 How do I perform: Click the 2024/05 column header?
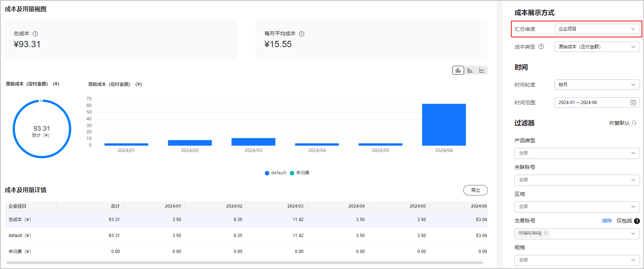[418, 206]
